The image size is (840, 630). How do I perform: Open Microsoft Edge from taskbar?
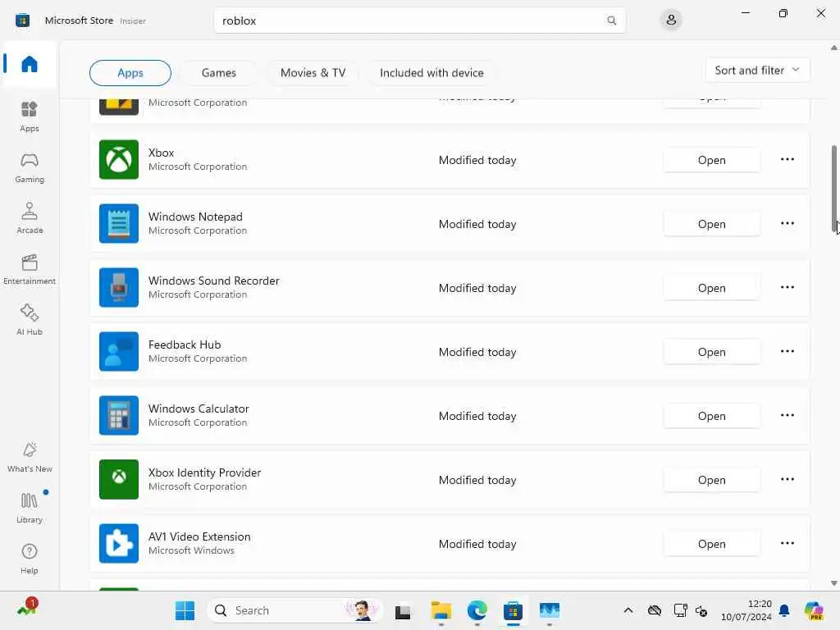tap(477, 610)
